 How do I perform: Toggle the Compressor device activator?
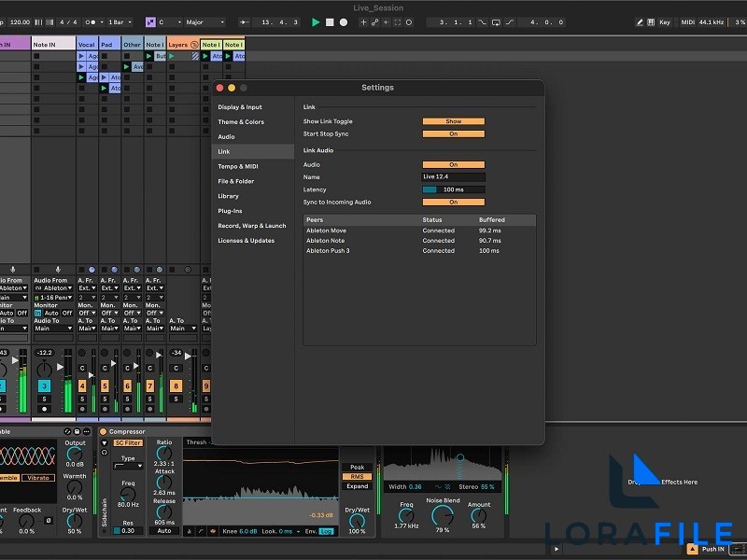coord(103,432)
